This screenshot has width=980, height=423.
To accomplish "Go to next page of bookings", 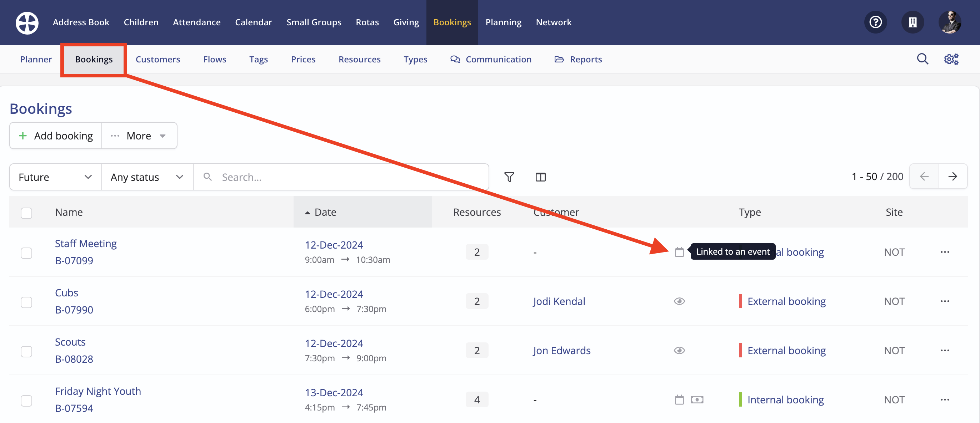I will click(x=952, y=177).
